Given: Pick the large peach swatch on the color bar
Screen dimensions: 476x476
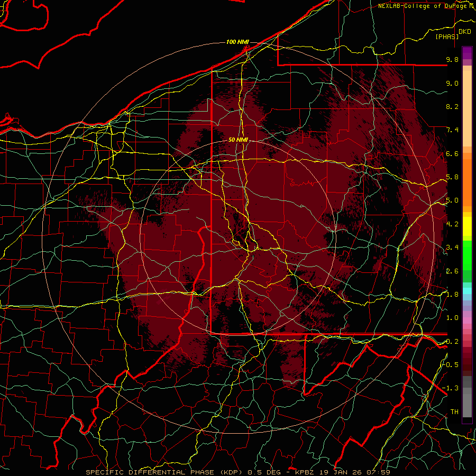Looking at the screenshot, I should [x=467, y=108].
